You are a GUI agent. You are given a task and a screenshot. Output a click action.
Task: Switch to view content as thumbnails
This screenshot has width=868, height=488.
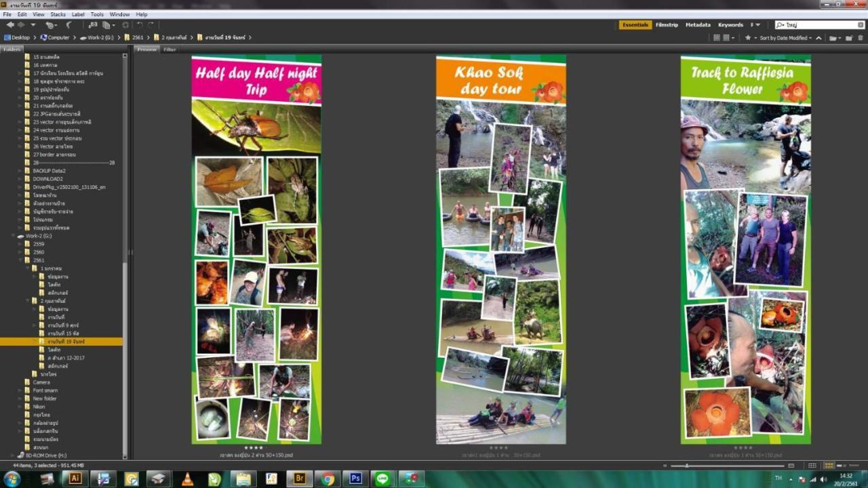pos(828,466)
